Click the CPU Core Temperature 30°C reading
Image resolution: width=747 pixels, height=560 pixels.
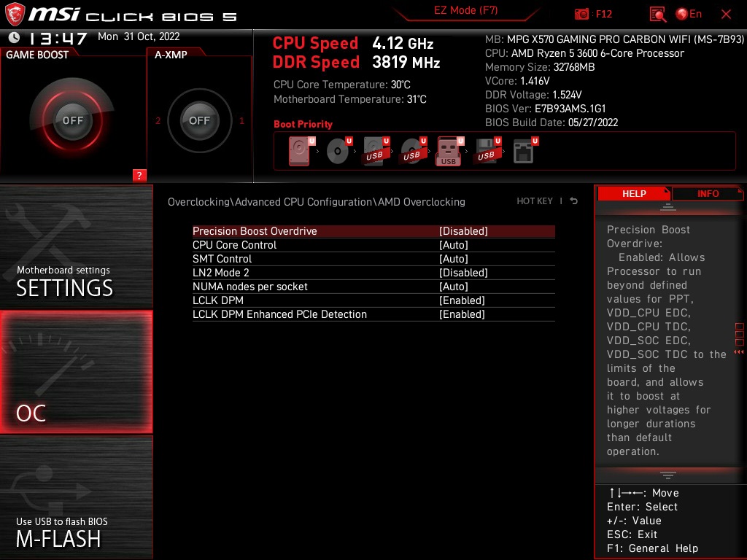[x=341, y=85]
